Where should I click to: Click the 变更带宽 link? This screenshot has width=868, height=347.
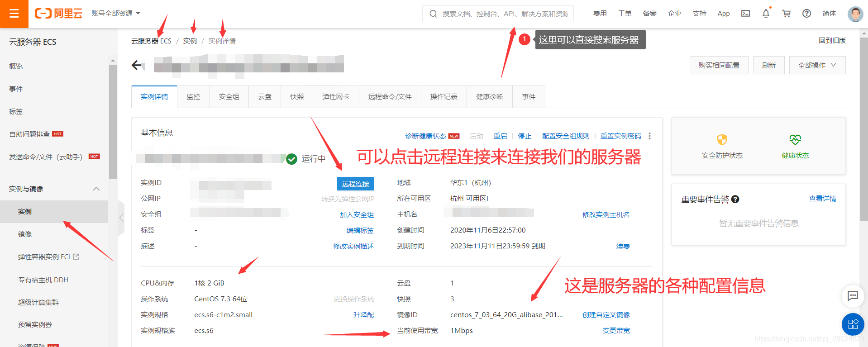(x=616, y=331)
